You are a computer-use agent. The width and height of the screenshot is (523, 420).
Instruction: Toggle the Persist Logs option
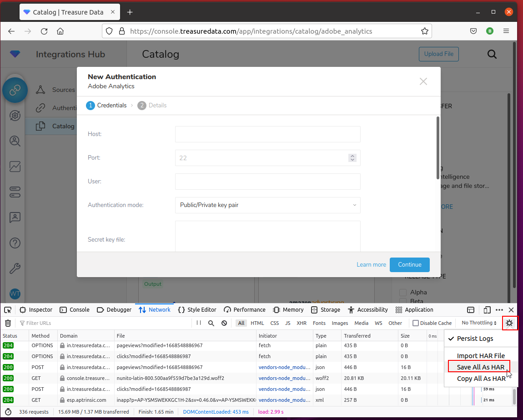475,339
